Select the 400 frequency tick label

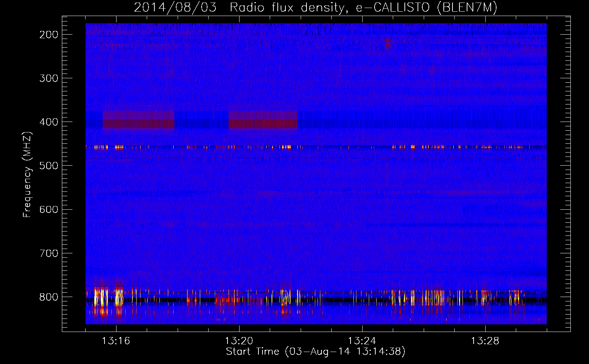(x=49, y=122)
